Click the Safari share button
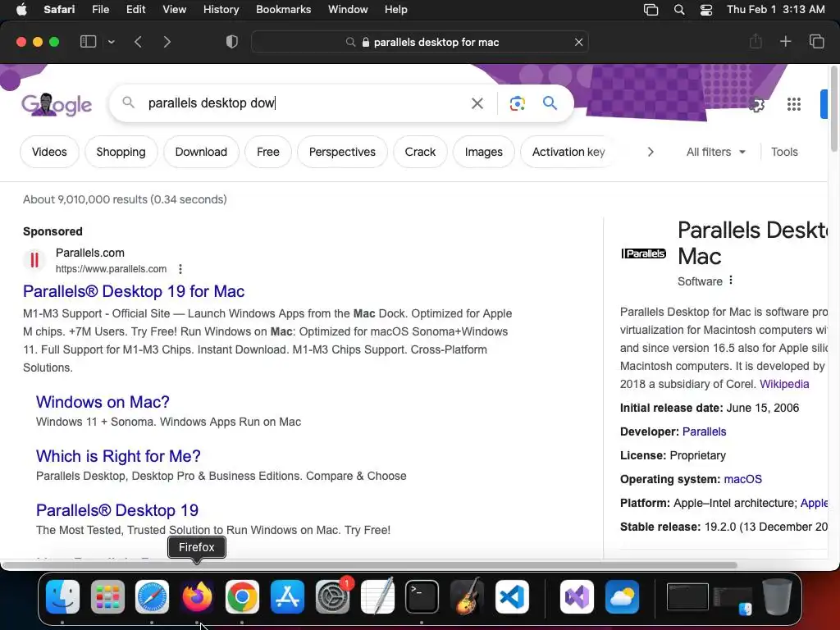 coord(756,41)
